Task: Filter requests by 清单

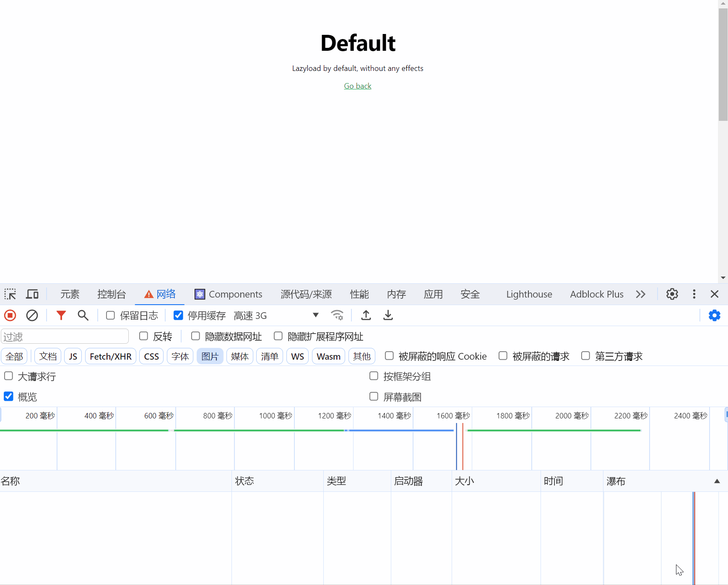Action: click(x=270, y=356)
